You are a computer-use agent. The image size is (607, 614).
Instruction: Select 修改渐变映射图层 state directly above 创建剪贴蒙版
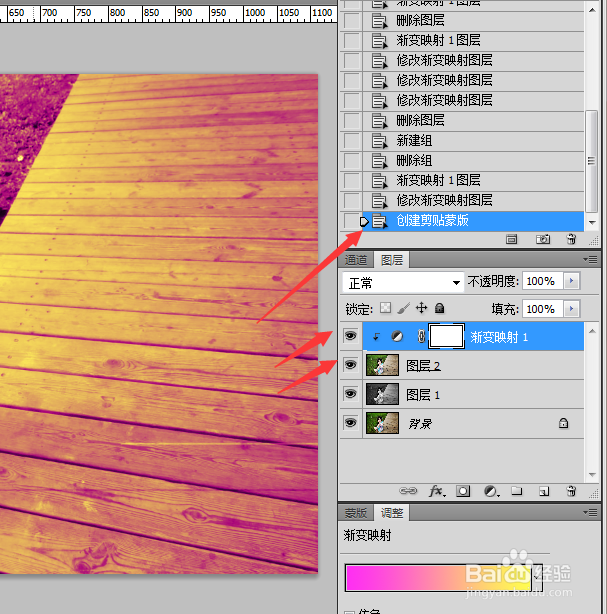(473, 200)
